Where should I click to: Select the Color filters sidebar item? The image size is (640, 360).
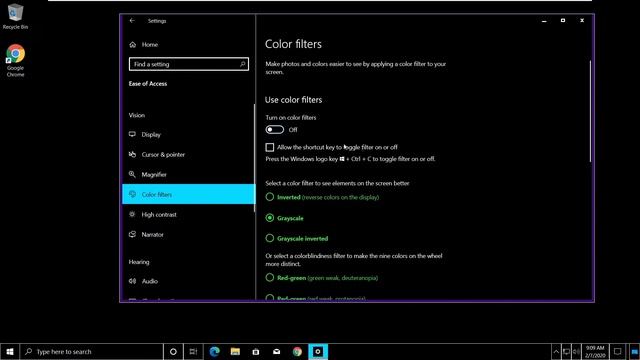(189, 194)
